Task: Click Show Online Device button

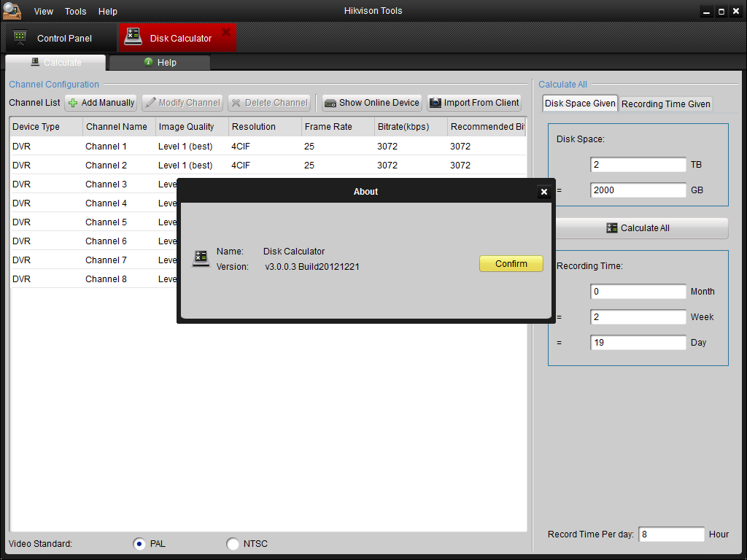Action: (x=372, y=103)
